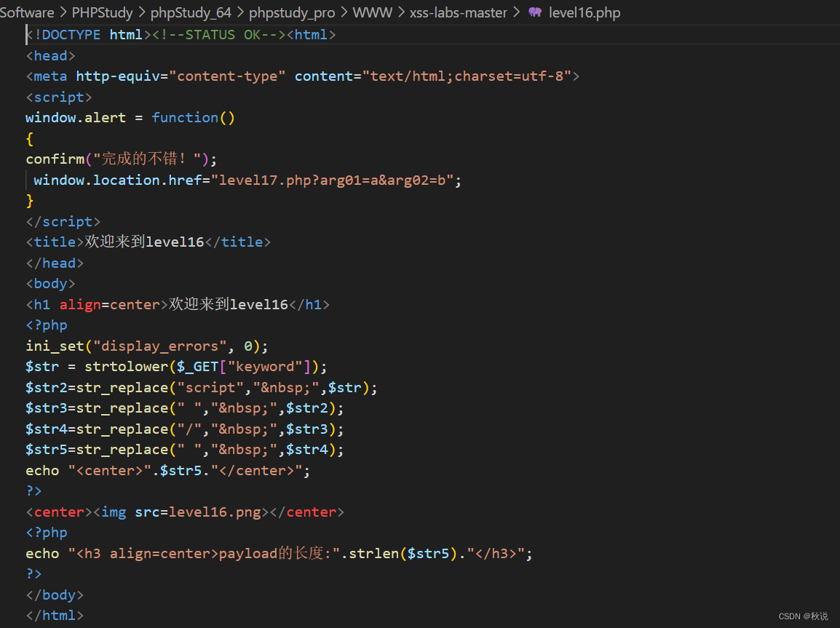Click the strlen($str5) call
This screenshot has height=628, width=840.
pyautogui.click(x=403, y=554)
